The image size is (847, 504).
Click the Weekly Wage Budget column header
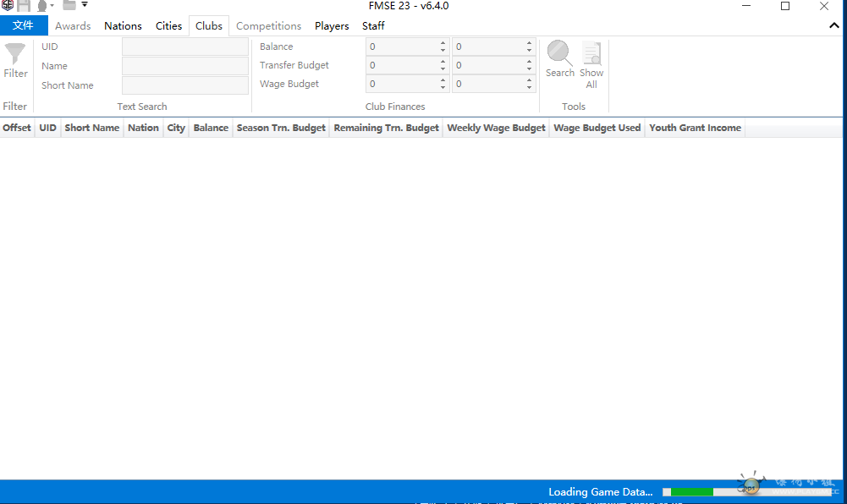click(496, 128)
